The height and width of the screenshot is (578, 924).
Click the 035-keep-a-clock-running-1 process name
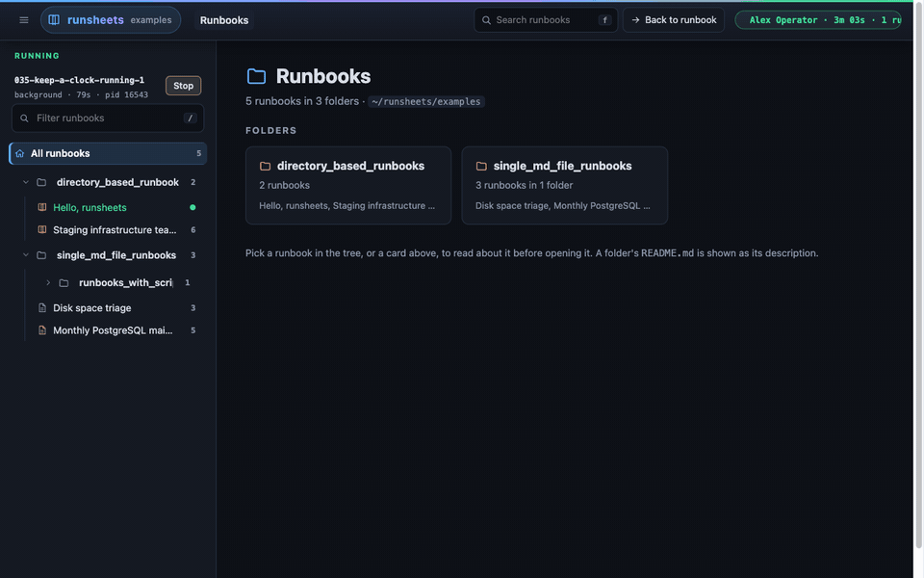click(79, 80)
